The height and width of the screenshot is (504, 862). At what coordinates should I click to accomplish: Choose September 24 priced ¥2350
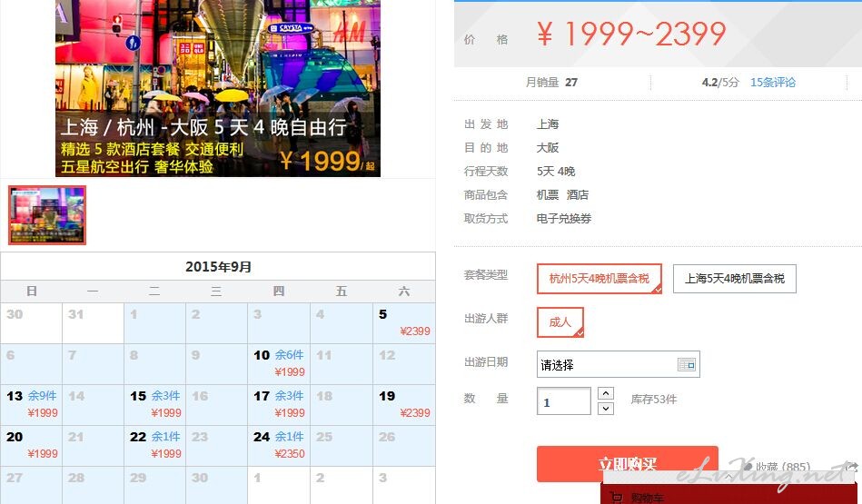(279, 445)
